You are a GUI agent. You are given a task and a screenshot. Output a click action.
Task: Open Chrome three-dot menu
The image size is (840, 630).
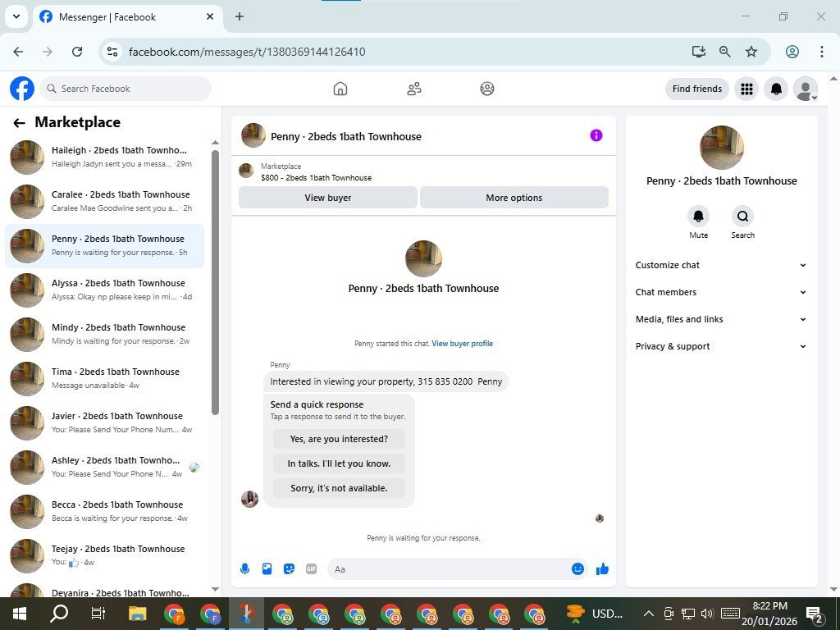822,52
